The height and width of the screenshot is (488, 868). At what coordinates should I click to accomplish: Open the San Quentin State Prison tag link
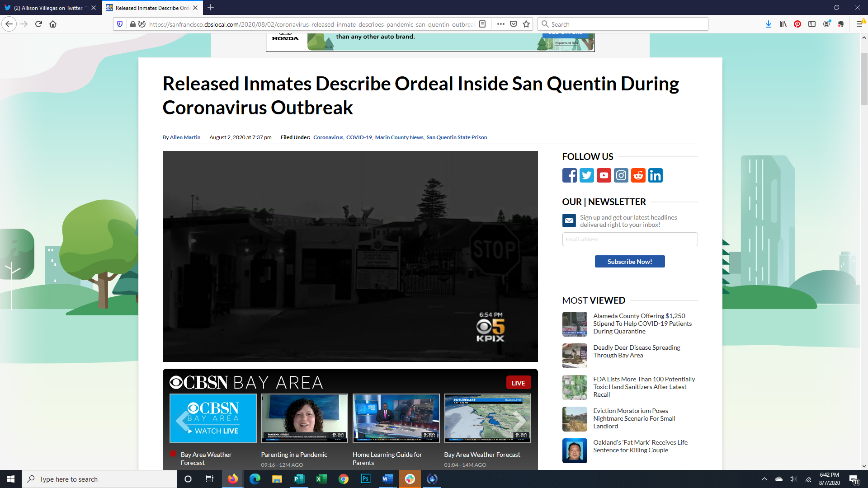(x=457, y=137)
